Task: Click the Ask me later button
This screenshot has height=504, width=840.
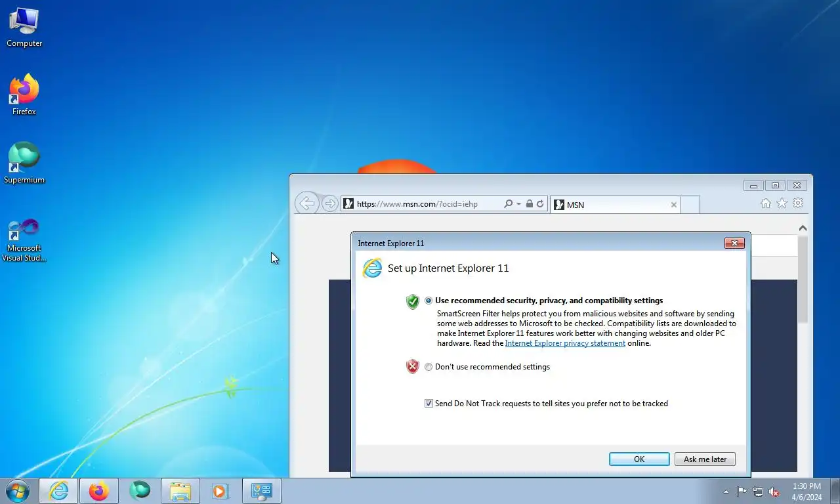Action: (x=705, y=459)
